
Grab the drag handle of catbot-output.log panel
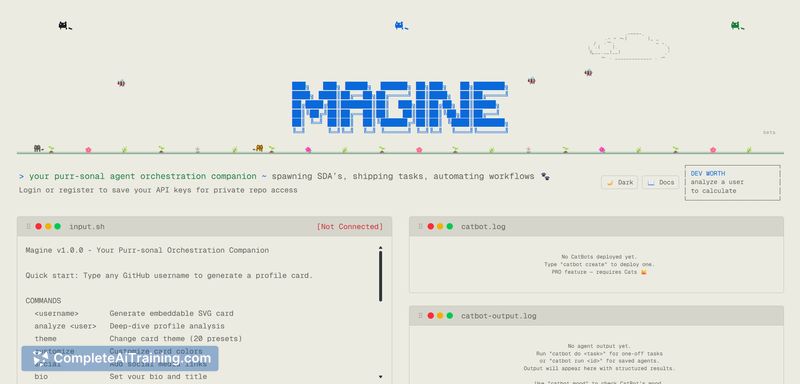click(x=420, y=316)
